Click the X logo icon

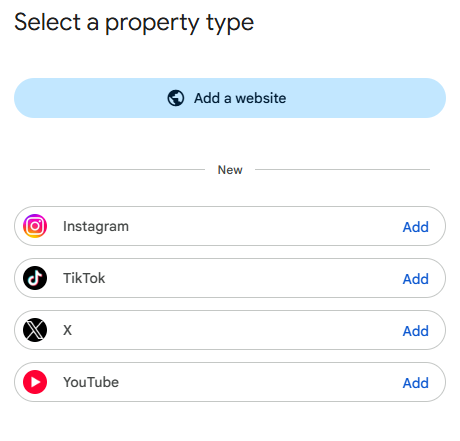tap(35, 330)
